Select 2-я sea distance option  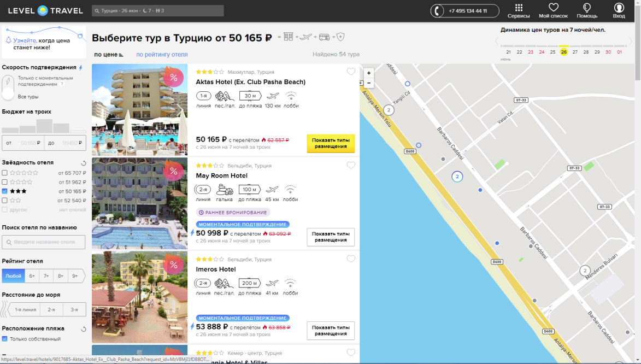tap(51, 309)
